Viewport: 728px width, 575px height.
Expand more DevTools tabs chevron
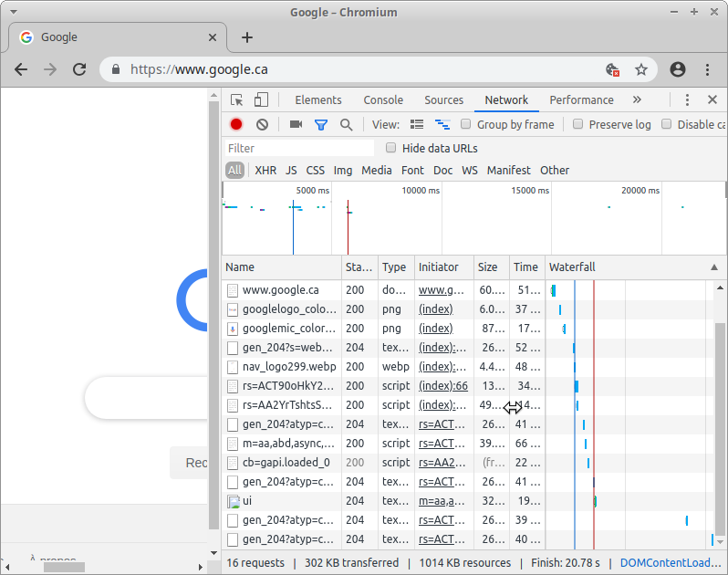[x=637, y=100]
